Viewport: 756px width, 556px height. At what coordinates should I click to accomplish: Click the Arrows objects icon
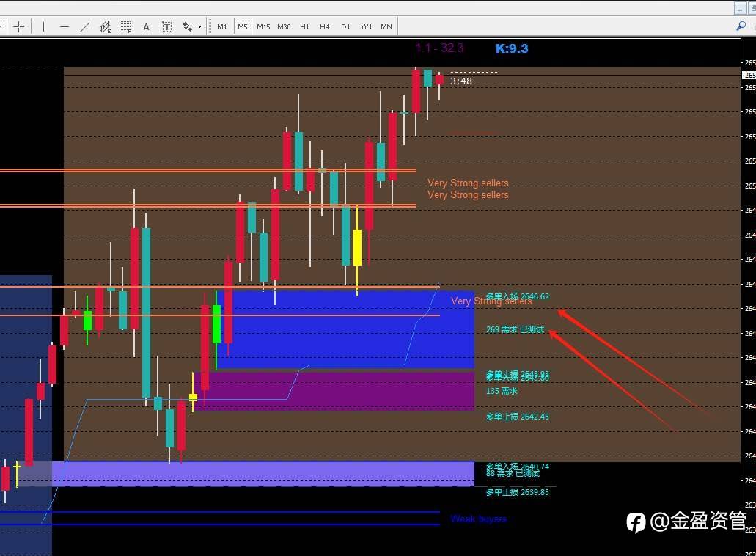click(x=187, y=26)
